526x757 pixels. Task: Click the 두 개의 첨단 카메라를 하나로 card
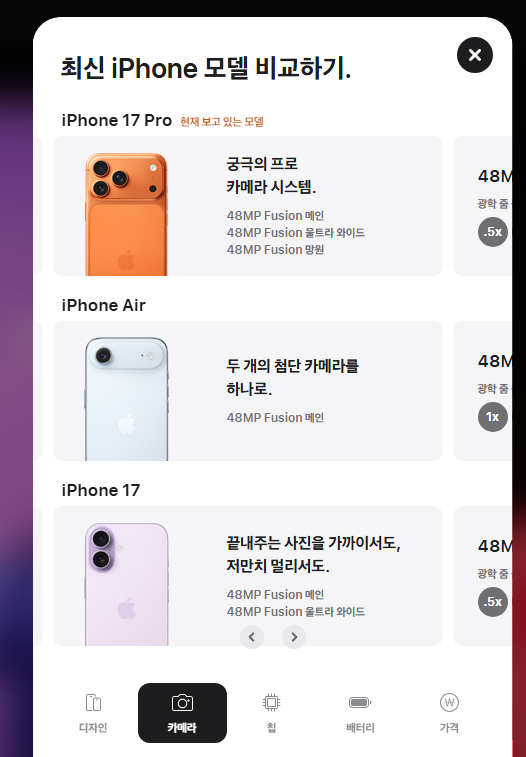248,391
